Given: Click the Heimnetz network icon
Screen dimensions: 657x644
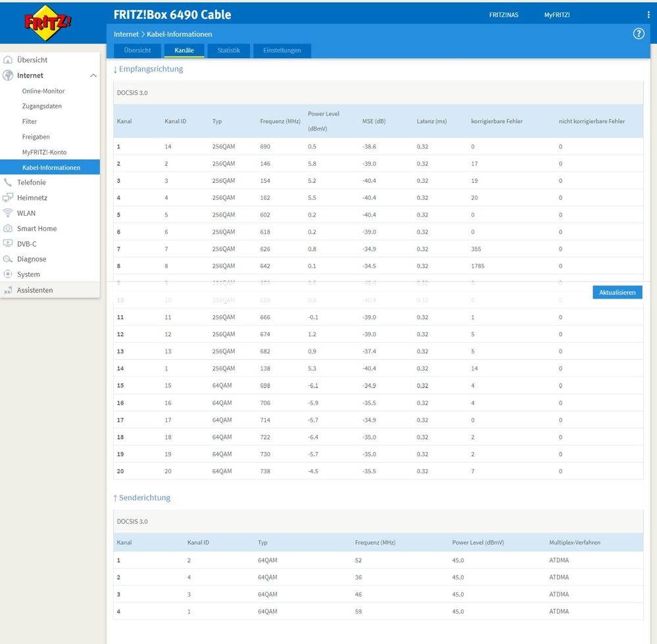Looking at the screenshot, I should coord(8,197).
